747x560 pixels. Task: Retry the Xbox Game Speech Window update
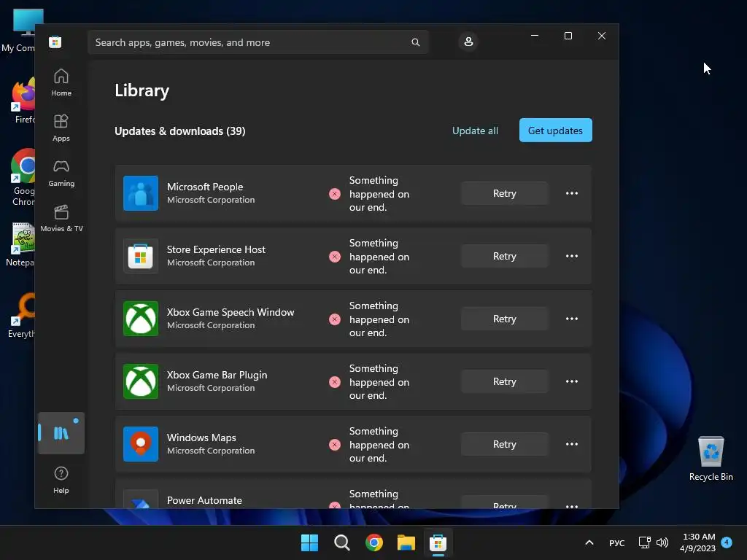[x=505, y=319]
